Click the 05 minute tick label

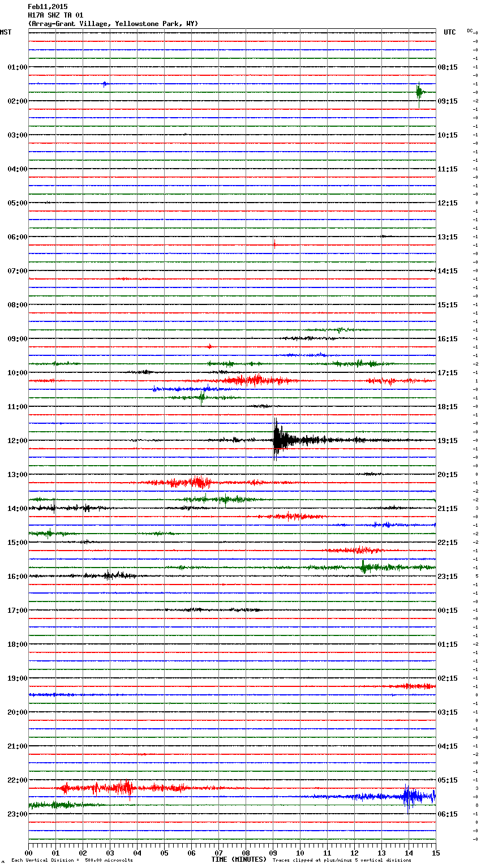pos(164,853)
